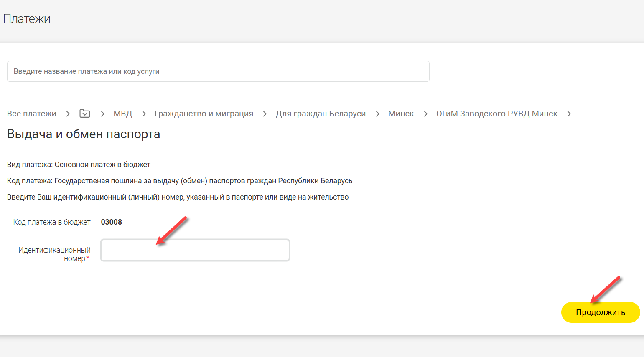Click chevron arrow following Минск
This screenshot has height=357, width=644.
pyautogui.click(x=425, y=114)
